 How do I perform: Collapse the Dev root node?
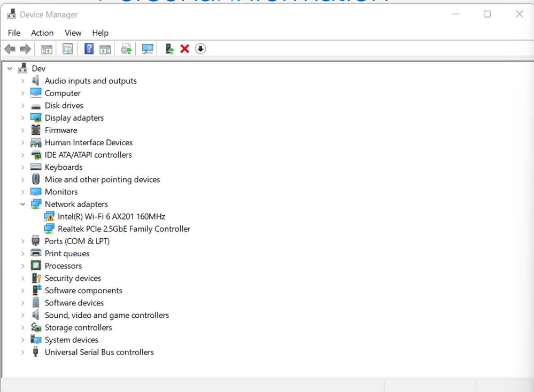[10, 69]
